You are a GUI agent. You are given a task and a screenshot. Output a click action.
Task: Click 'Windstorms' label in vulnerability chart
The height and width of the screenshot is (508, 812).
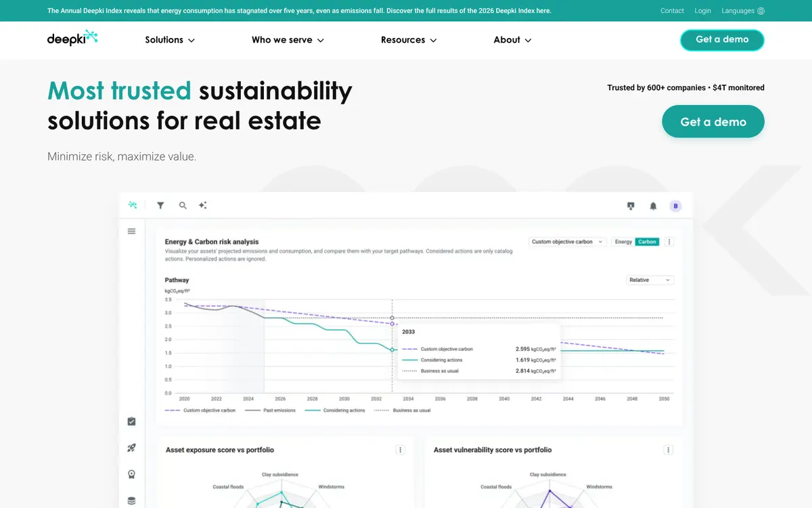point(600,487)
